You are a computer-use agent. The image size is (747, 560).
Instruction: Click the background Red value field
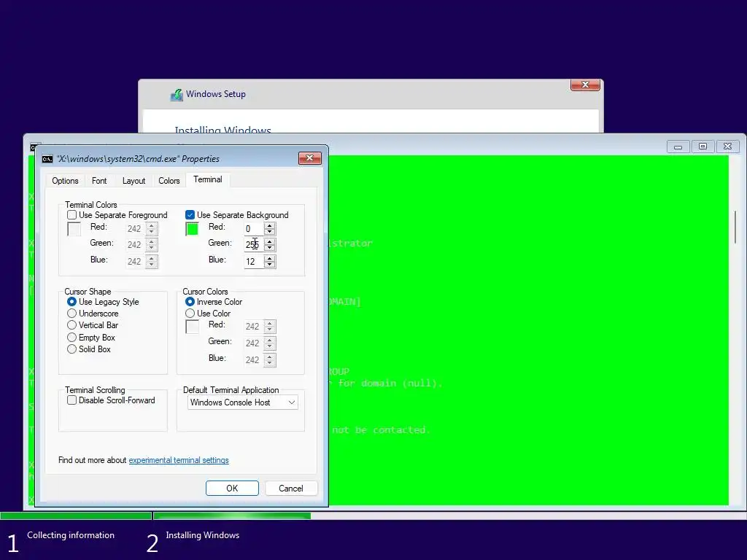253,229
